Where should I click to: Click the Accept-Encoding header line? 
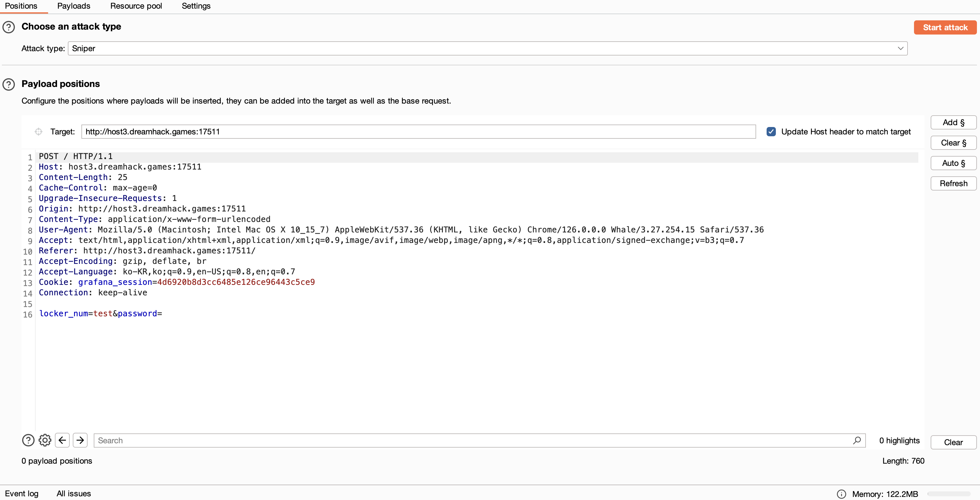click(x=122, y=261)
